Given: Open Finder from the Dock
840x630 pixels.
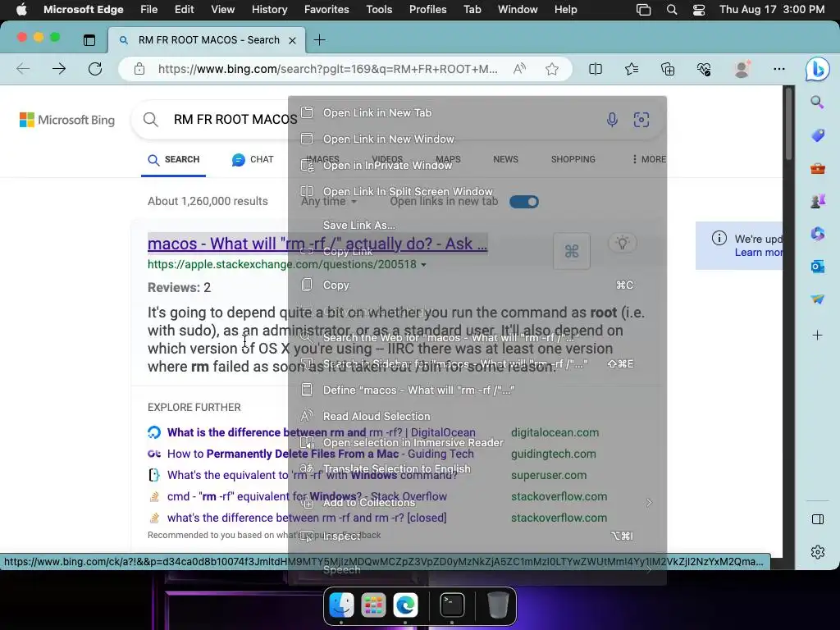Looking at the screenshot, I should click(x=341, y=605).
